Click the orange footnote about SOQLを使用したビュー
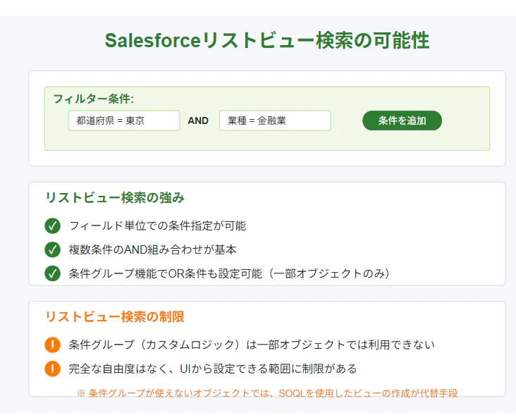Screen dimensions: 516x420 (x=267, y=393)
